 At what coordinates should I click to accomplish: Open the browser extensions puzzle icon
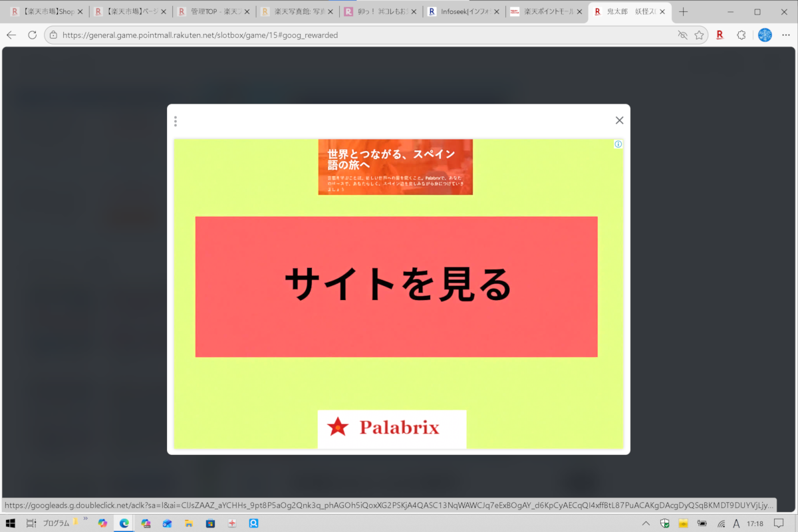click(x=741, y=35)
